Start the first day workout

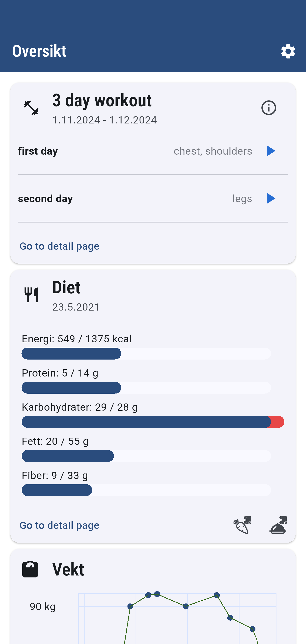(271, 151)
